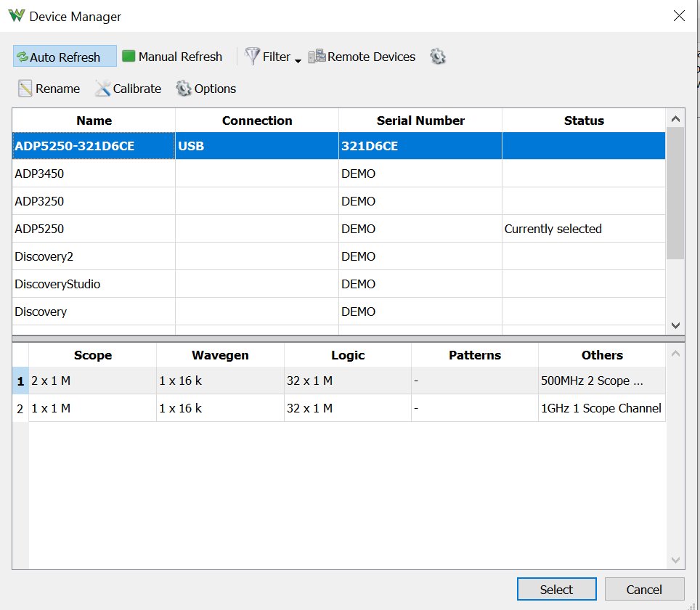Rename the selected device
The height and width of the screenshot is (610, 700).
[x=49, y=89]
